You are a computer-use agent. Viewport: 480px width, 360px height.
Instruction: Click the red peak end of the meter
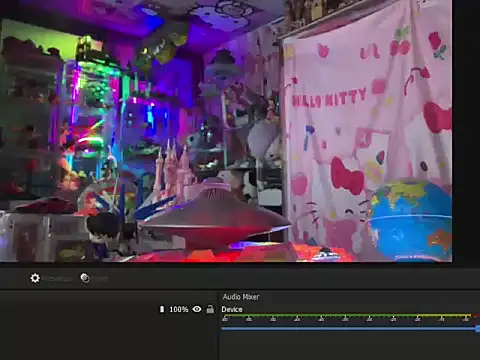pos(477,315)
